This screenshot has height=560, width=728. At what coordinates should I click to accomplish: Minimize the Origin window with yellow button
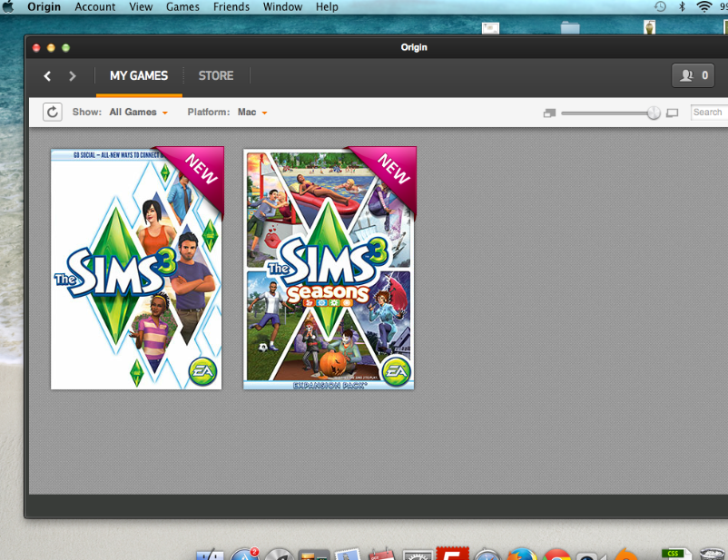51,48
